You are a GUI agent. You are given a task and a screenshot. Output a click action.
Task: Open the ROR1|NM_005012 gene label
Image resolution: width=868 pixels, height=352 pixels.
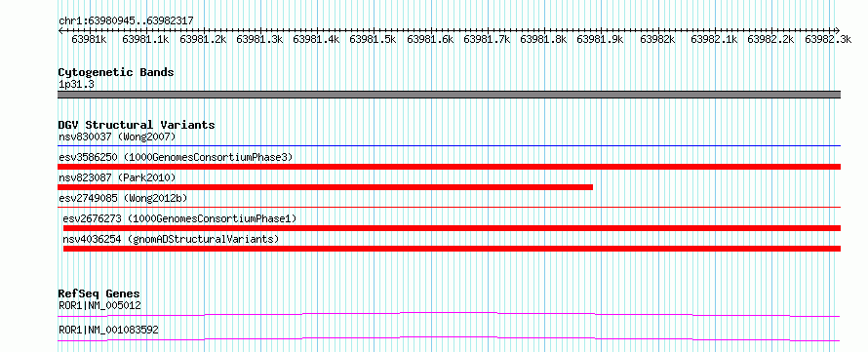pos(99,305)
